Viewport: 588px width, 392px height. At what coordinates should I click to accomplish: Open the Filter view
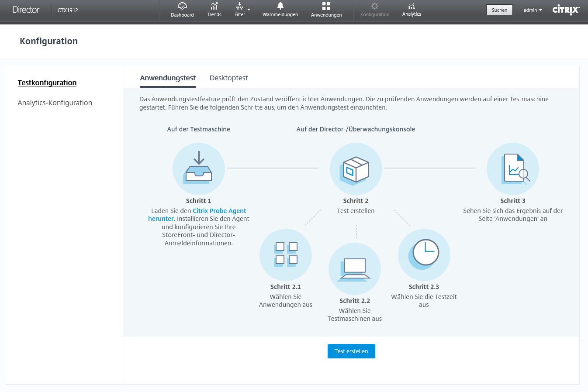239,10
